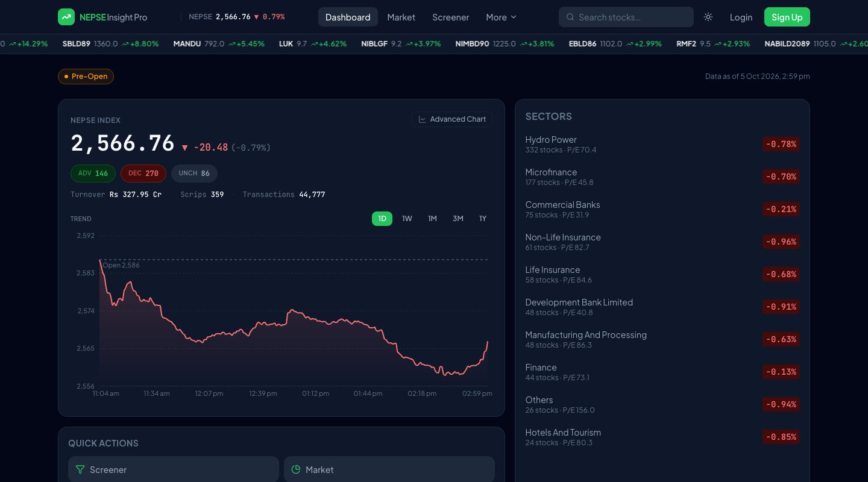Viewport: 868px width, 482px height.
Task: Focus the Search stocks input field
Action: click(x=626, y=17)
